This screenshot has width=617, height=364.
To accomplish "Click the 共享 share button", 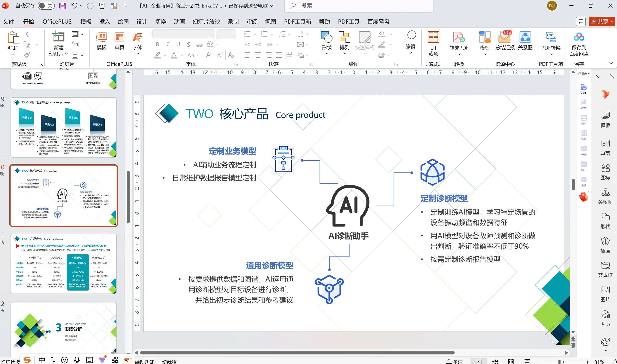I will pyautogui.click(x=602, y=22).
